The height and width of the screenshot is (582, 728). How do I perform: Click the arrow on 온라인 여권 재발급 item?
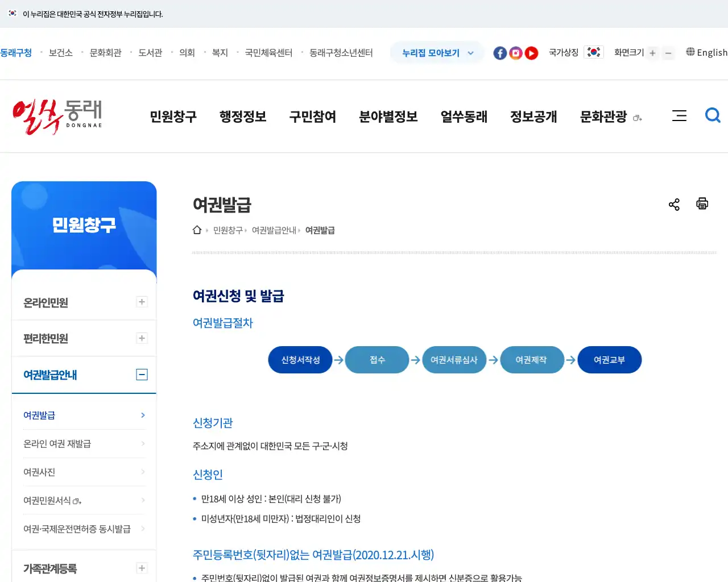pyautogui.click(x=143, y=443)
